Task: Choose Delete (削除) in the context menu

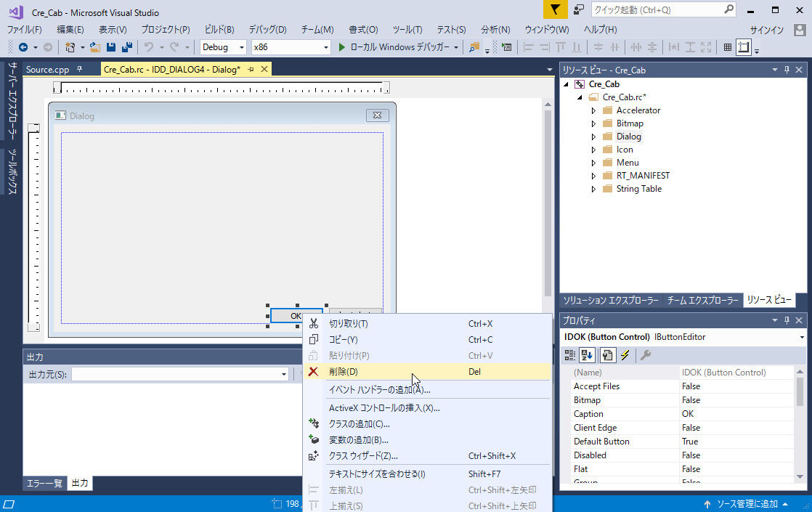Action: coord(428,372)
